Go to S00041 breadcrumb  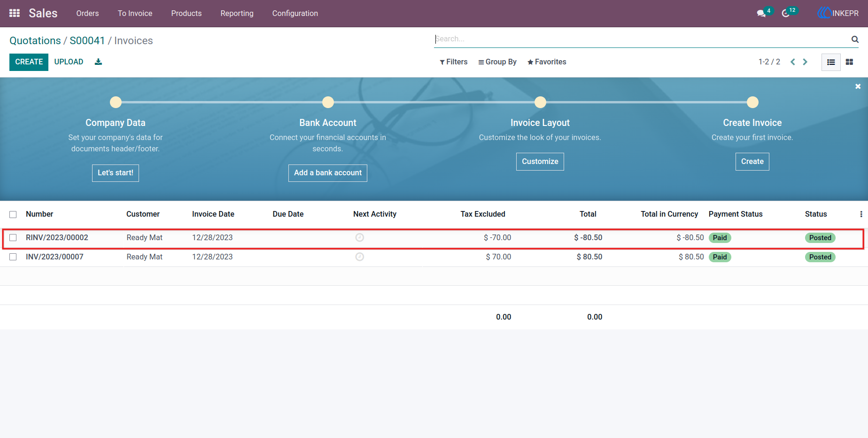point(87,41)
